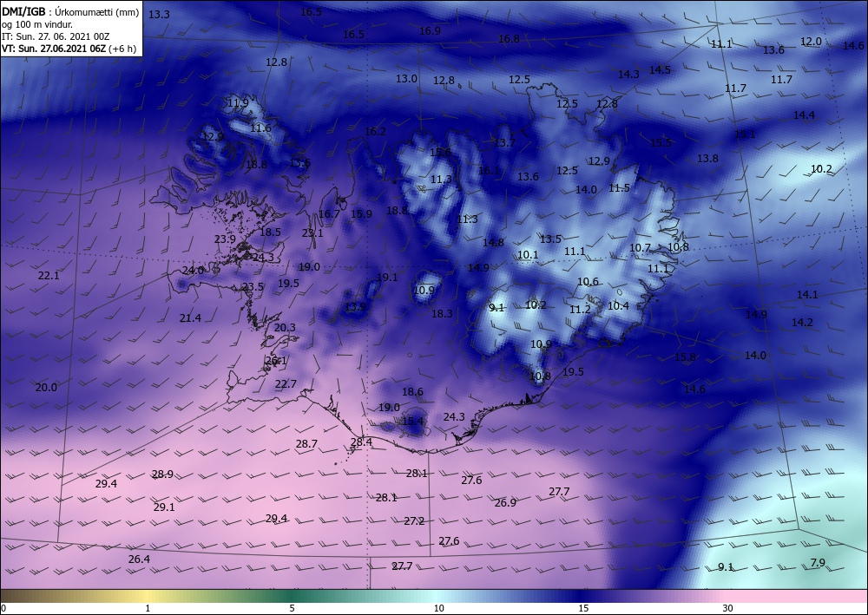This screenshot has height=615, width=868.
Task: Click the map value 18.5
Action: click(x=270, y=232)
